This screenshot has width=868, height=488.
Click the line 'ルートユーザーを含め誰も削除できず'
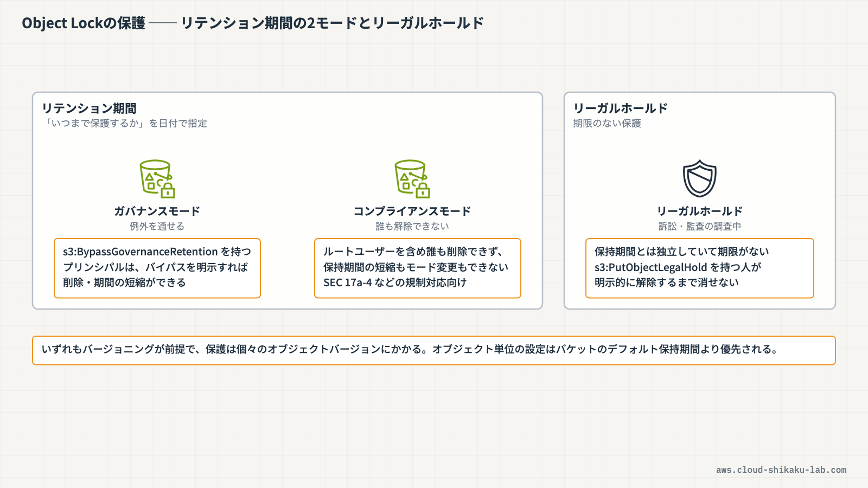(x=413, y=252)
